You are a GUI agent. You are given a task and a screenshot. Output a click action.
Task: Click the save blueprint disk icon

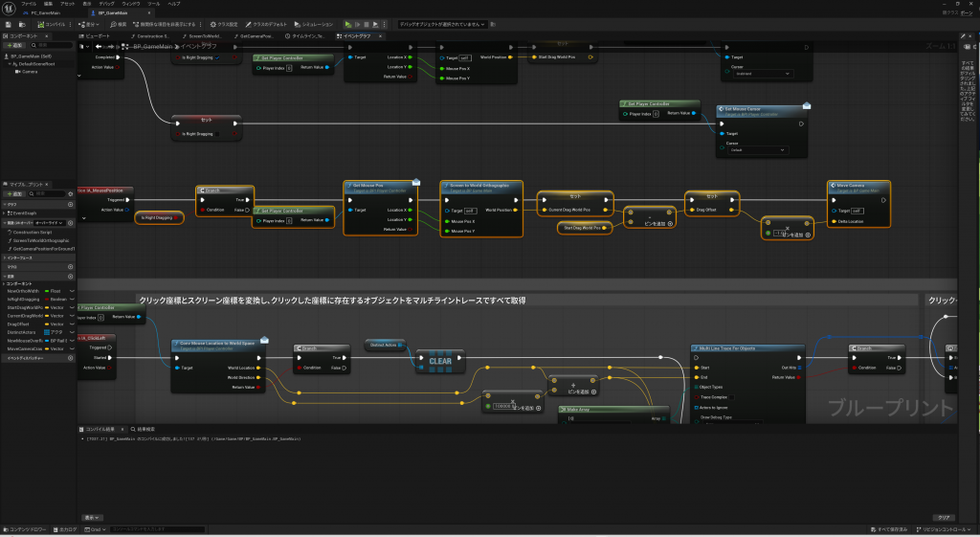[8, 24]
